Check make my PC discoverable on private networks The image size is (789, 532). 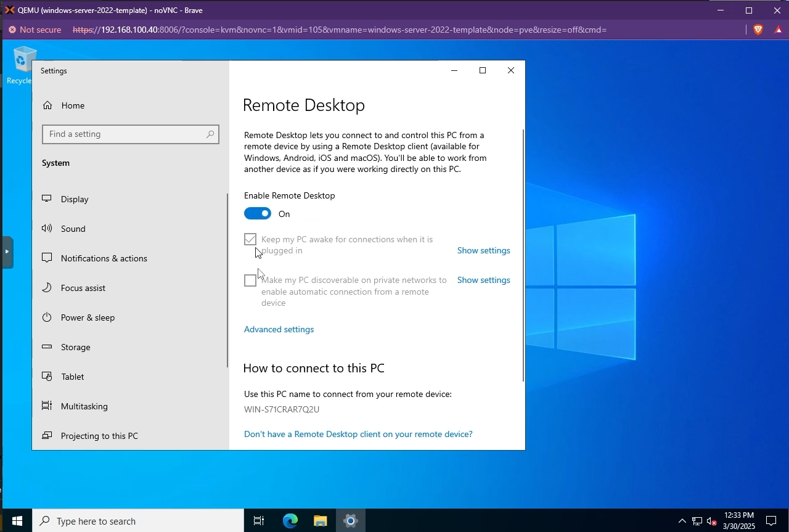[250, 280]
